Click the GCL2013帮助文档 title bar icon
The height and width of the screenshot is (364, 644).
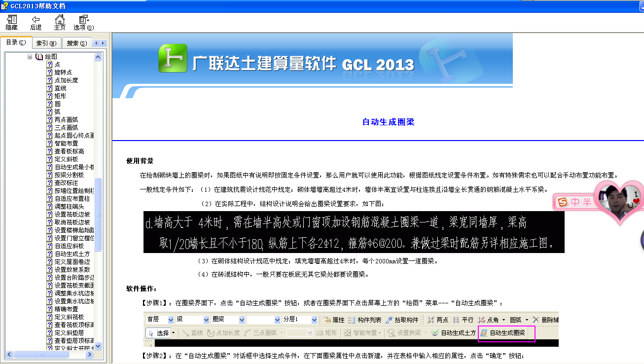pyautogui.click(x=5, y=5)
